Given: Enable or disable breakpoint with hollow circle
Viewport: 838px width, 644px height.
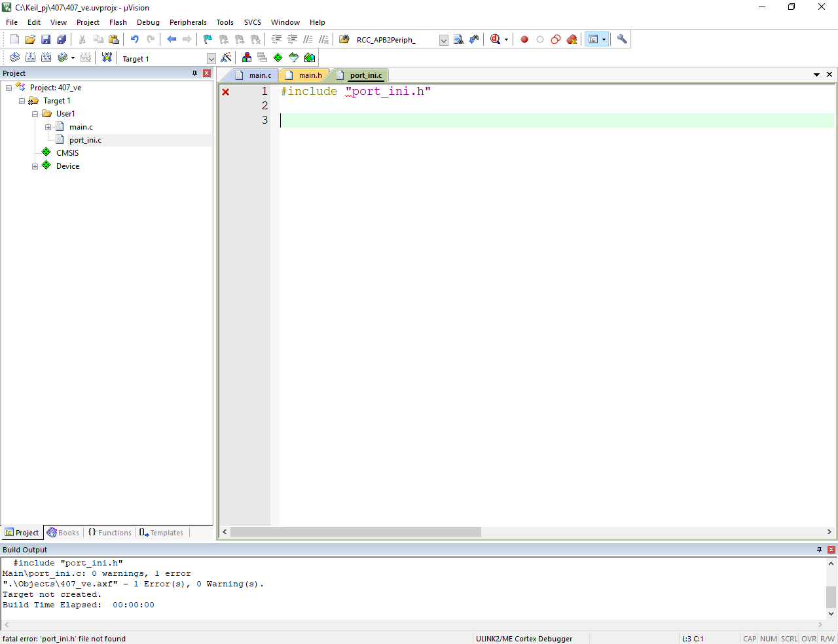Looking at the screenshot, I should pos(540,39).
